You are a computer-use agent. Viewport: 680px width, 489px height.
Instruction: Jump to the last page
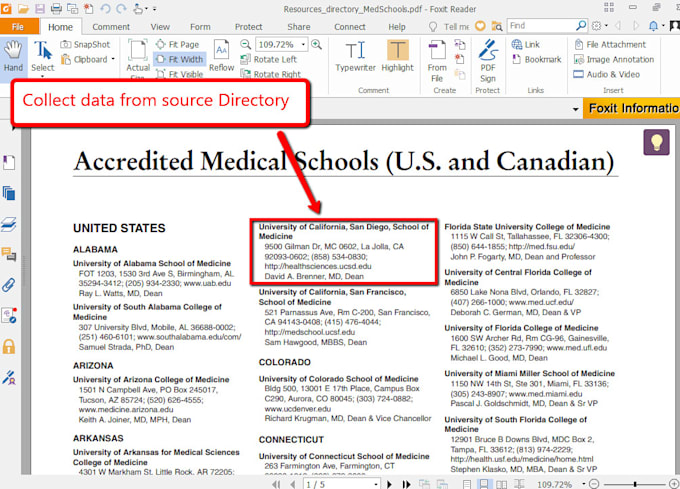click(406, 484)
